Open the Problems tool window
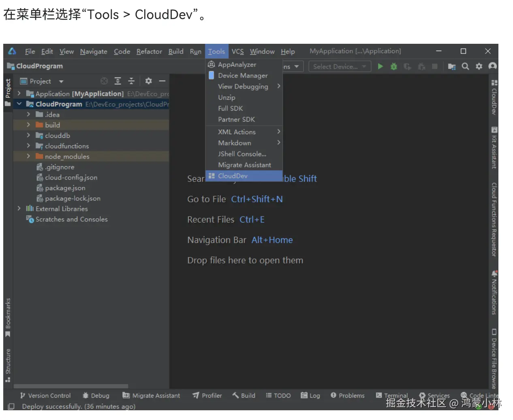This screenshot has width=513, height=420. pos(347,395)
